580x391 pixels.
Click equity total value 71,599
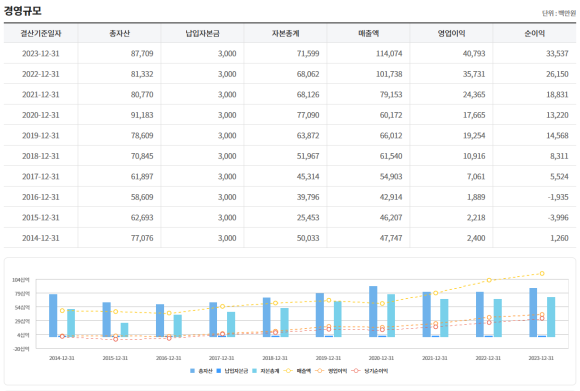308,54
